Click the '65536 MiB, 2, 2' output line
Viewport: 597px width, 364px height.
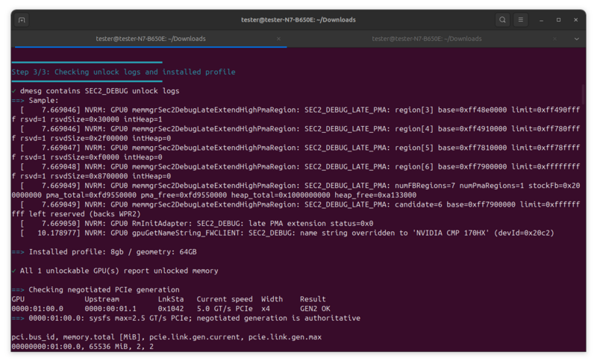tap(83, 347)
